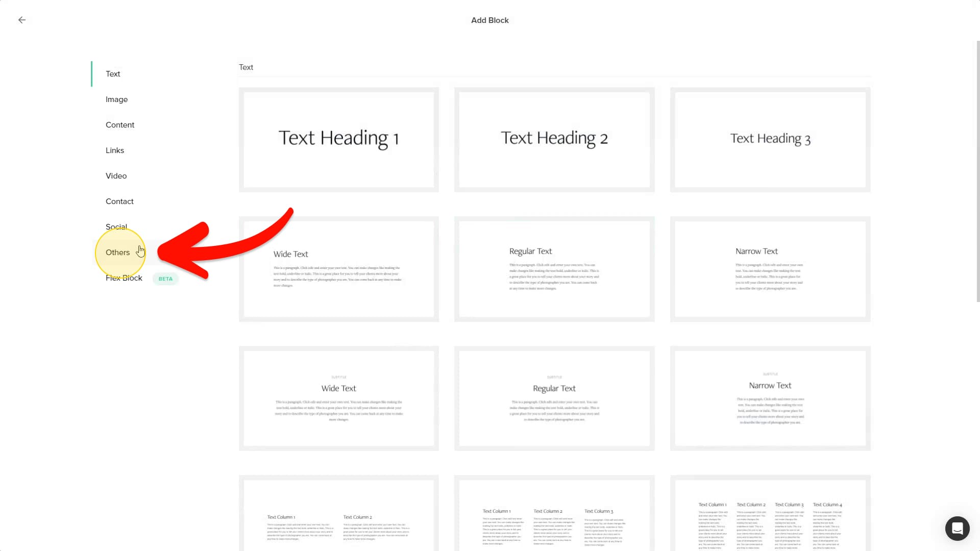Choose the Others category
Viewport: 980px width, 551px height.
click(x=117, y=253)
